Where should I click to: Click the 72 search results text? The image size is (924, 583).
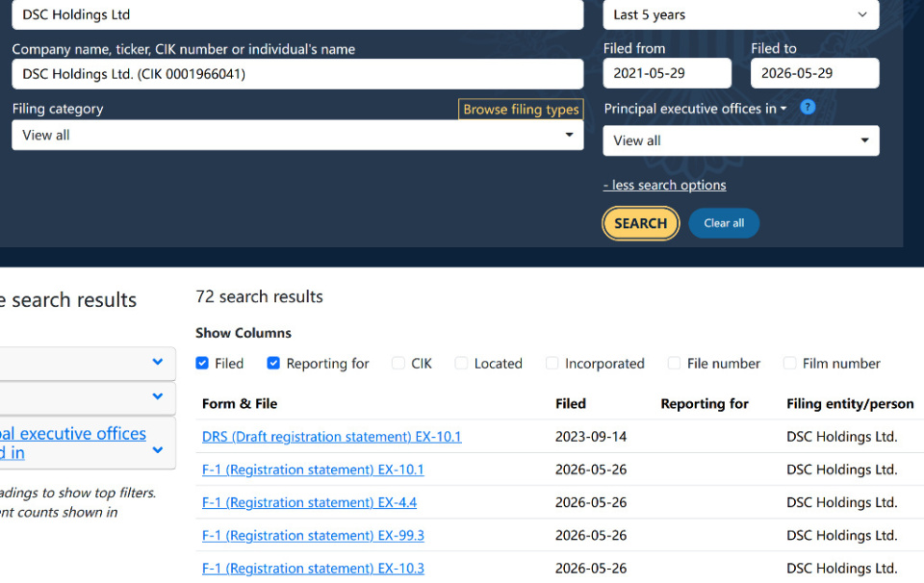click(x=259, y=296)
